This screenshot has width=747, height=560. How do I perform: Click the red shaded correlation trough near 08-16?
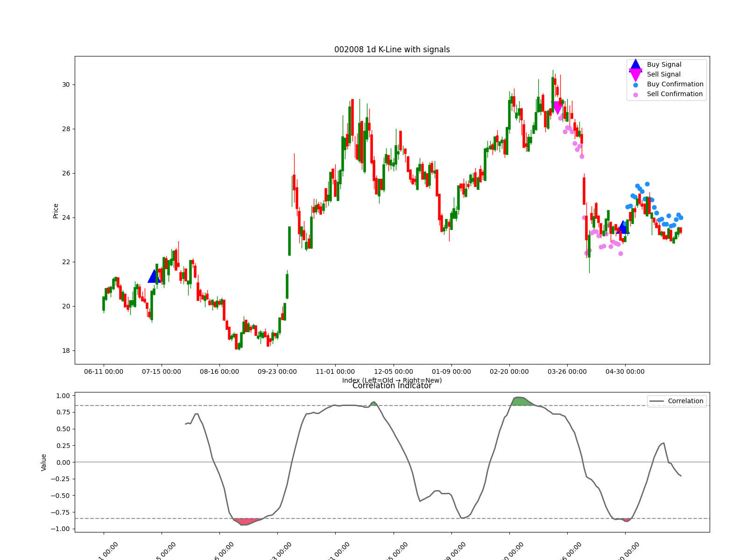click(247, 521)
